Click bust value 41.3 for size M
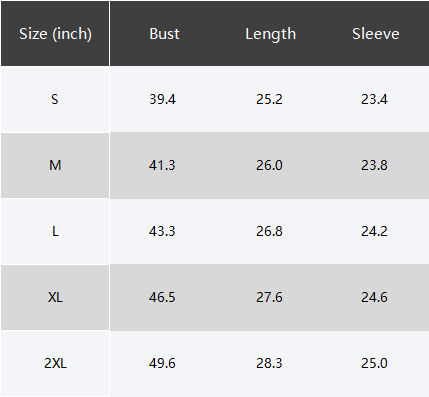 tap(162, 165)
